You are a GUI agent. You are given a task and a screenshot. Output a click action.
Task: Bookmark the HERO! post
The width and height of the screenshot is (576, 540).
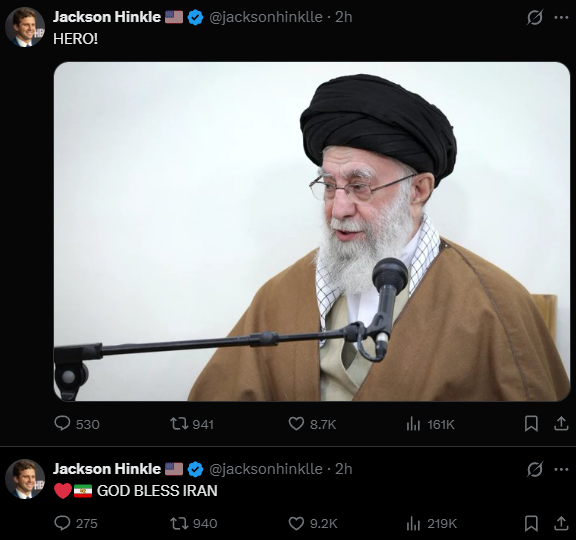point(531,424)
